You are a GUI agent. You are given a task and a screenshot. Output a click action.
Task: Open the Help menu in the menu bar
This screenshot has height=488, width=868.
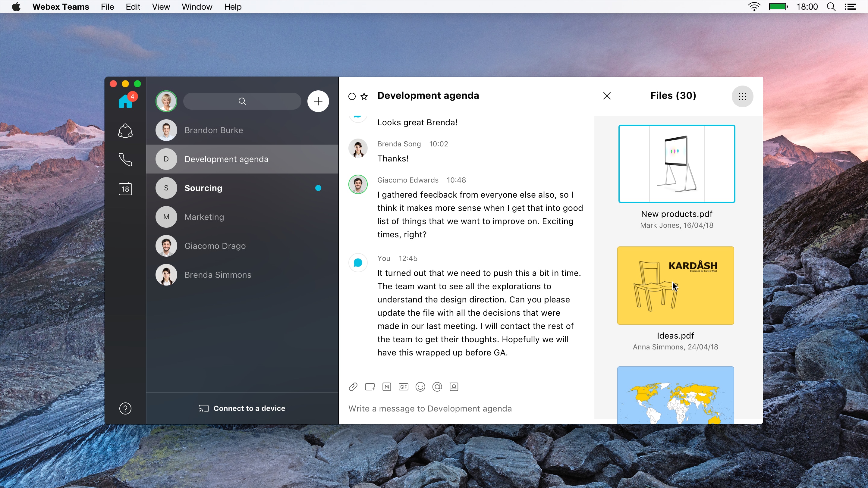(x=232, y=7)
